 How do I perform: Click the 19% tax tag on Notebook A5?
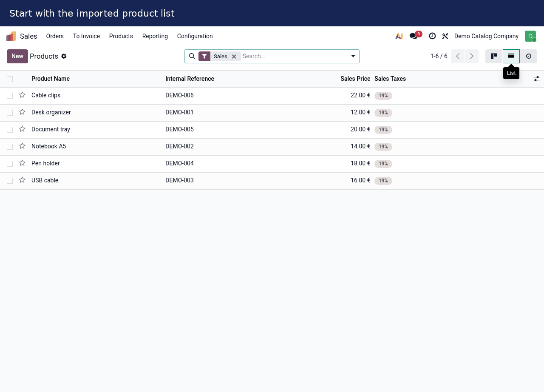(x=383, y=147)
